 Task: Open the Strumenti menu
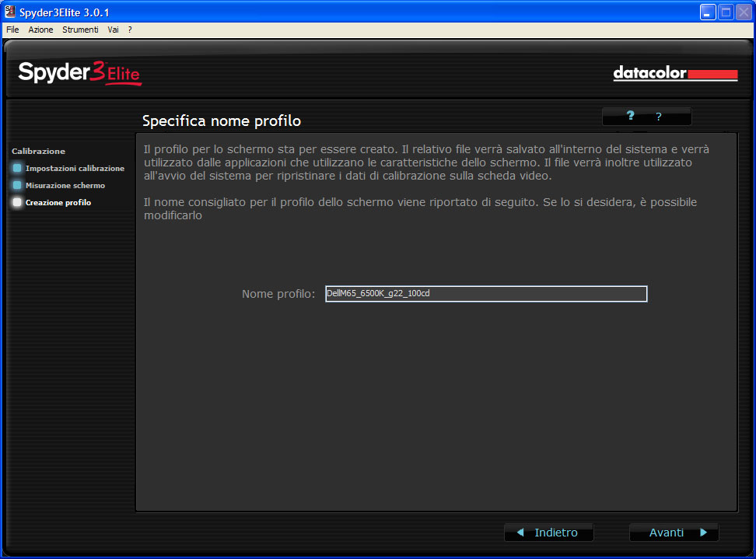(80, 30)
